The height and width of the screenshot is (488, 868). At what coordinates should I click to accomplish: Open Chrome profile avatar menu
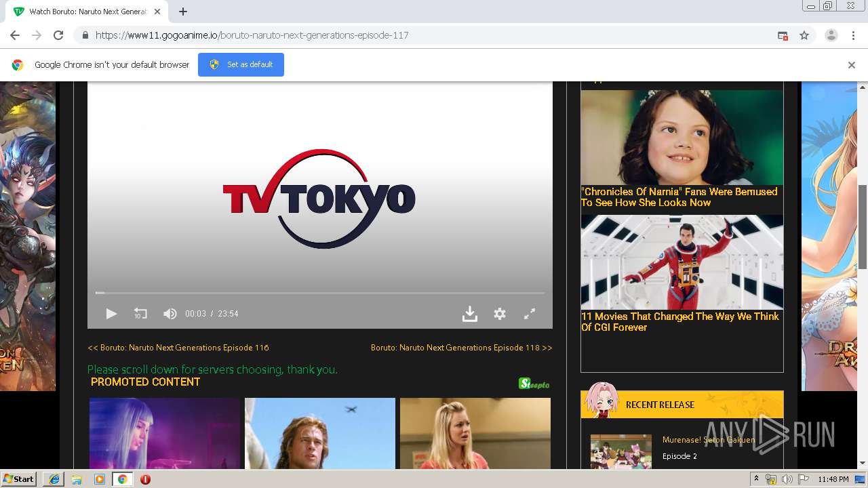[x=831, y=35]
